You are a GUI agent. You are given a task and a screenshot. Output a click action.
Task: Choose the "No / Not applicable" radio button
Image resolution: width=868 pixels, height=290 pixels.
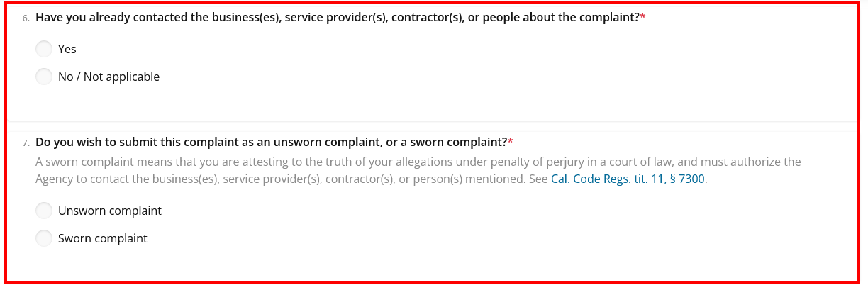(x=44, y=77)
